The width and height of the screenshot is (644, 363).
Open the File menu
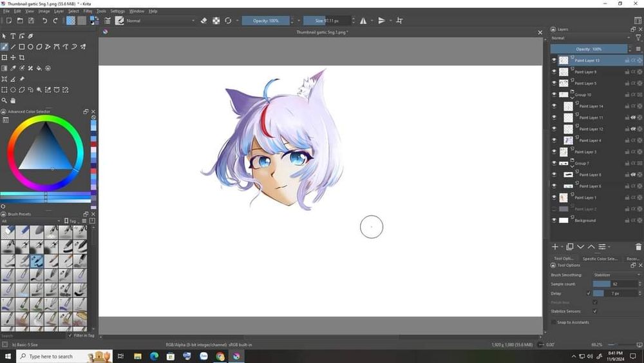6,11
